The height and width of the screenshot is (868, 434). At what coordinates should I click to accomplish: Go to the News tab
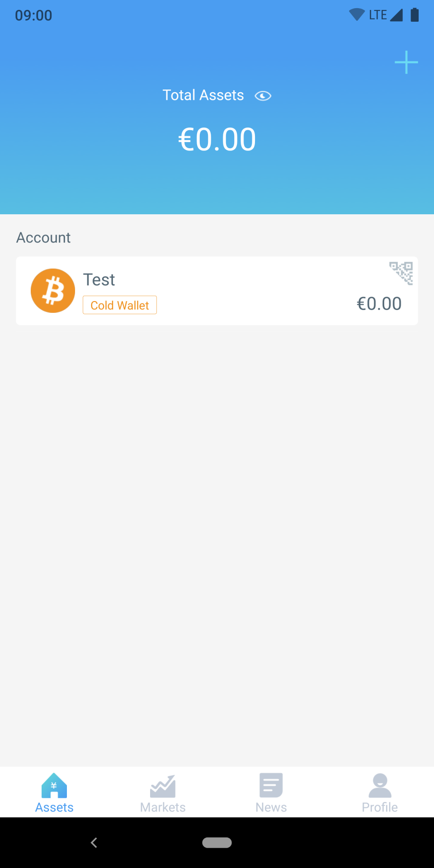click(x=271, y=807)
